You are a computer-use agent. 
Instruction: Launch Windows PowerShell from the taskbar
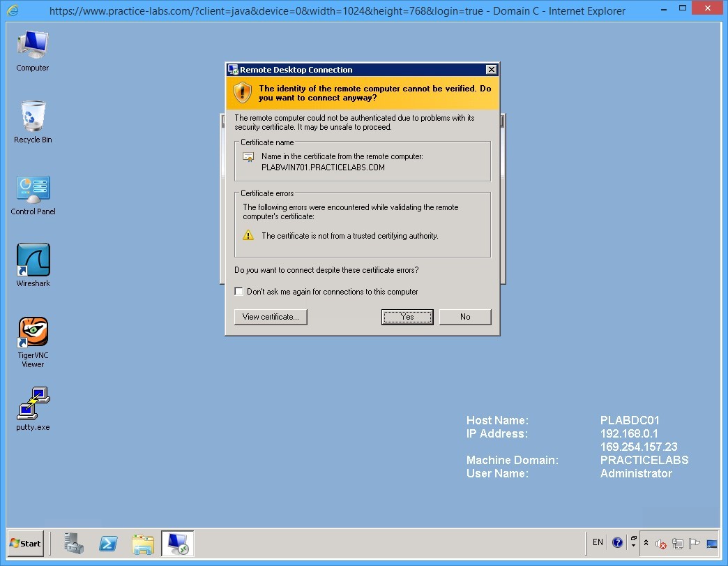click(108, 544)
